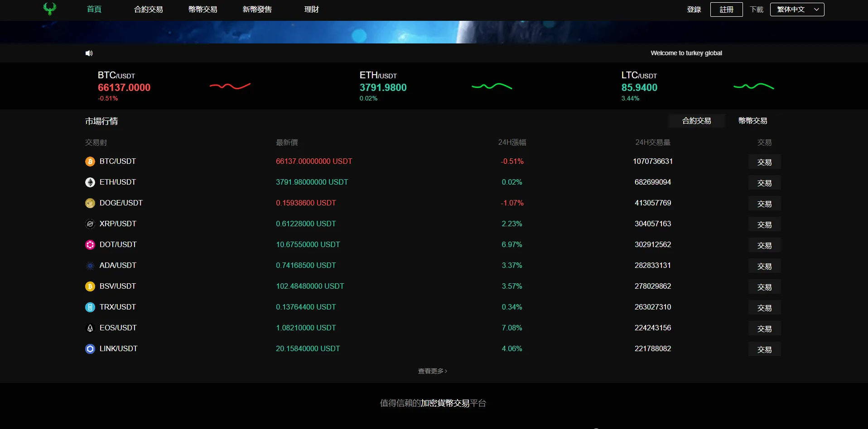Click the TRX coin icon
The width and height of the screenshot is (868, 429).
coord(90,307)
